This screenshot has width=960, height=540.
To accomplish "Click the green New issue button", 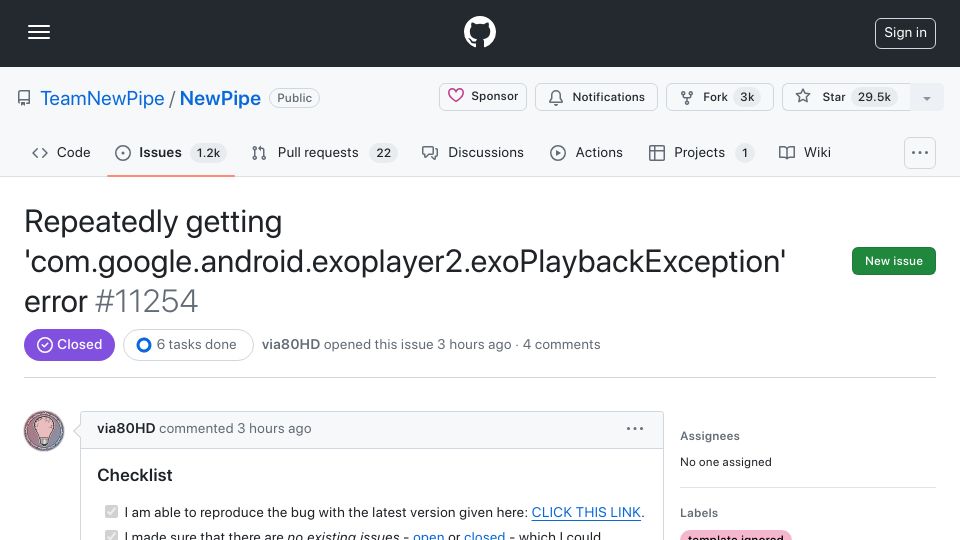I will (893, 261).
